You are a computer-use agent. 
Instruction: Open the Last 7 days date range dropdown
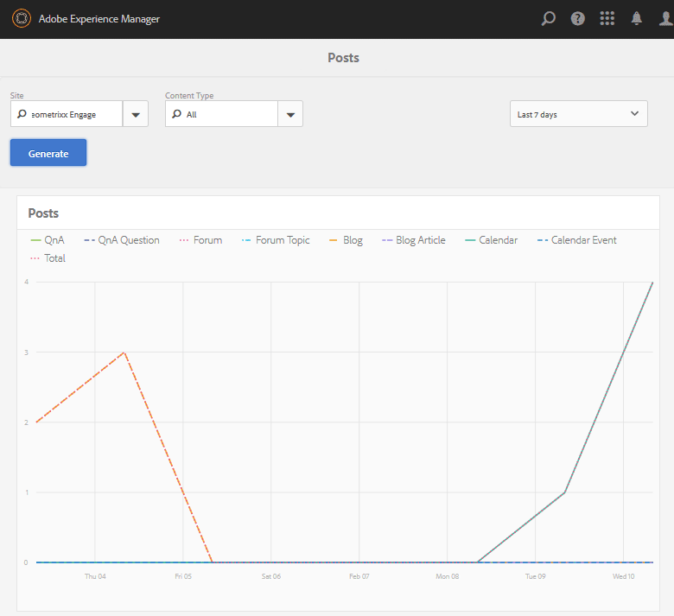pos(579,114)
